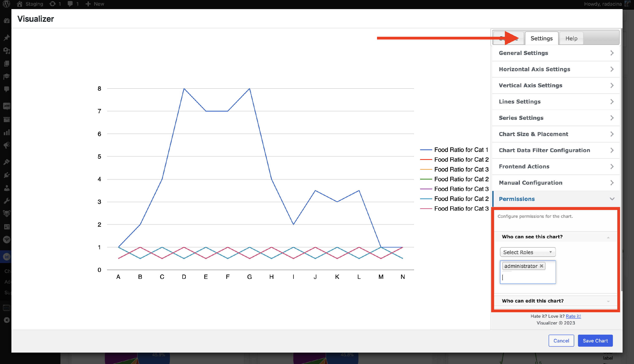Click the Dashboard gauge icon
The width and height of the screenshot is (634, 364).
7,21
